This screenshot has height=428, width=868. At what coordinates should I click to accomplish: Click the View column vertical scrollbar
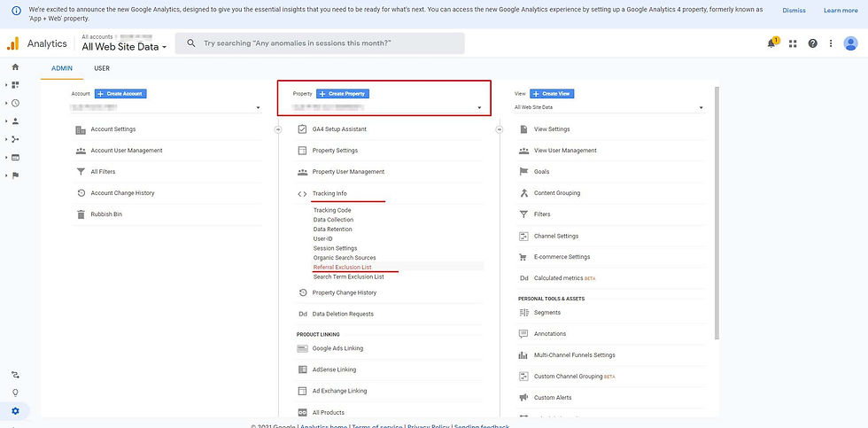click(717, 213)
